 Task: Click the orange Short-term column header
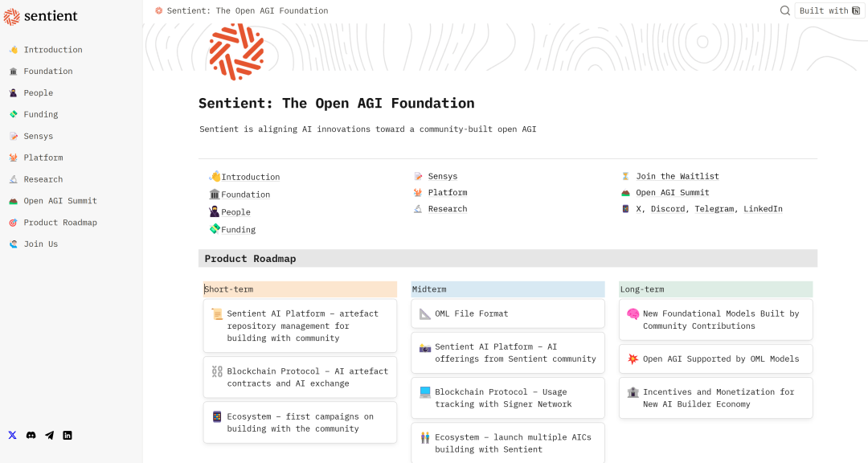[300, 289]
